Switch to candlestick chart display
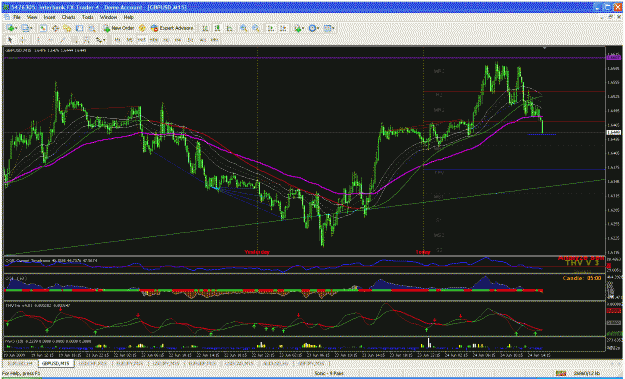The width and height of the screenshot is (625, 379). pos(217,28)
